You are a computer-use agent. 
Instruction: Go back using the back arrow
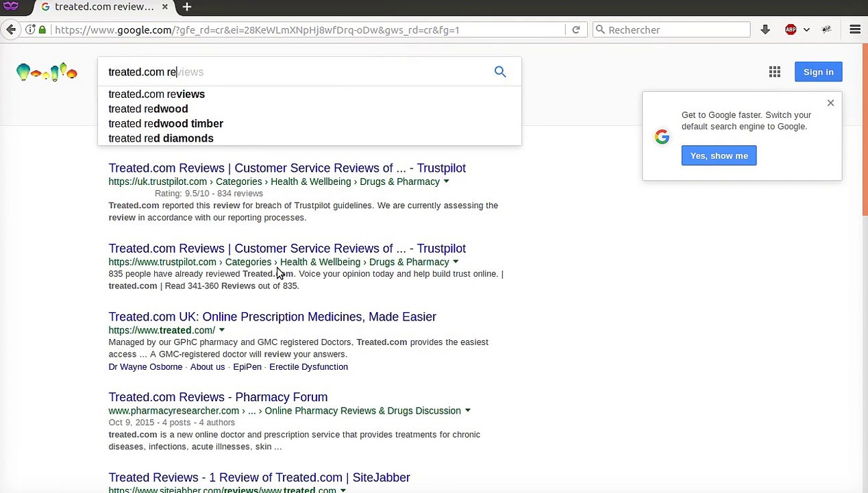pos(11,29)
